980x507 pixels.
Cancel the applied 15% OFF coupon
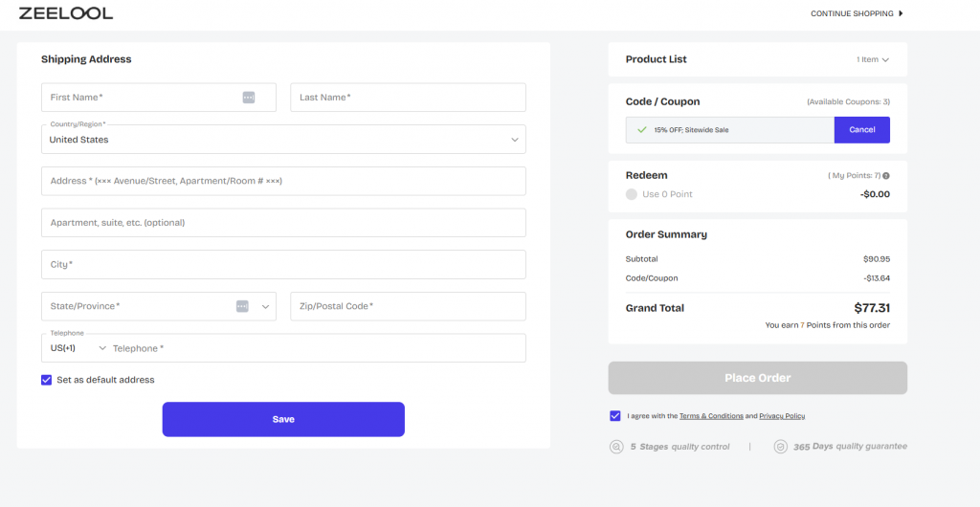coord(861,130)
